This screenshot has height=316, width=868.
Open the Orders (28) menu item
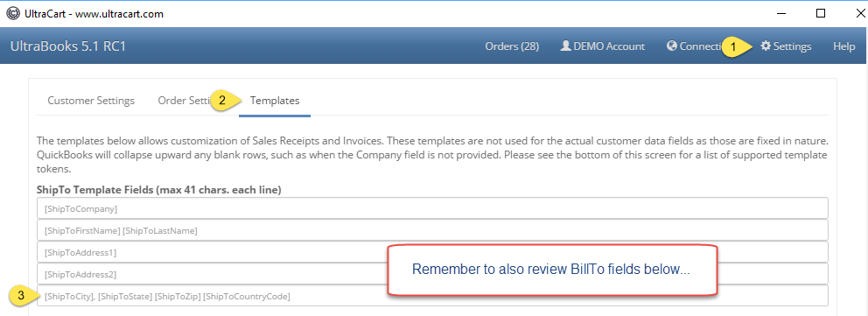pos(512,46)
